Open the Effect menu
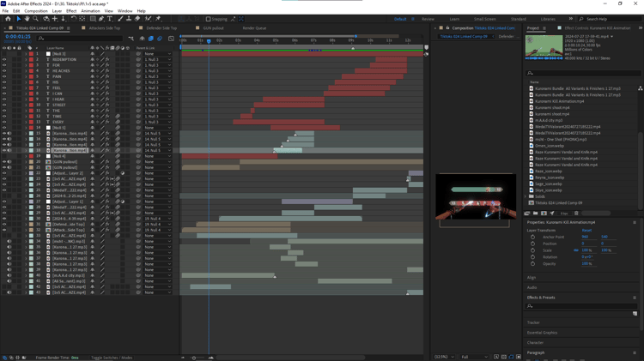This screenshot has height=361, width=644. [x=71, y=11]
